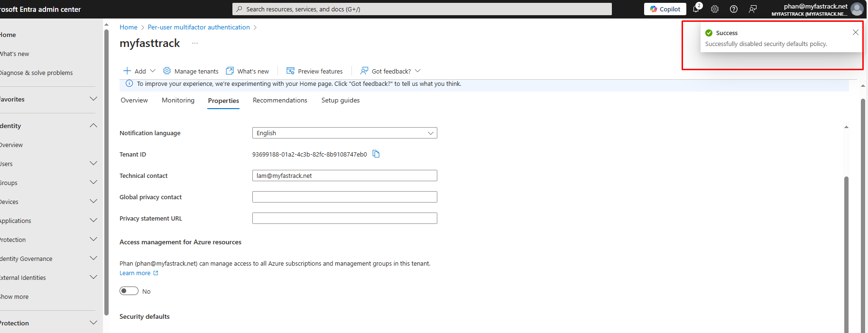The width and height of the screenshot is (868, 333).
Task: Open What's new in the sidebar
Action: 15,54
